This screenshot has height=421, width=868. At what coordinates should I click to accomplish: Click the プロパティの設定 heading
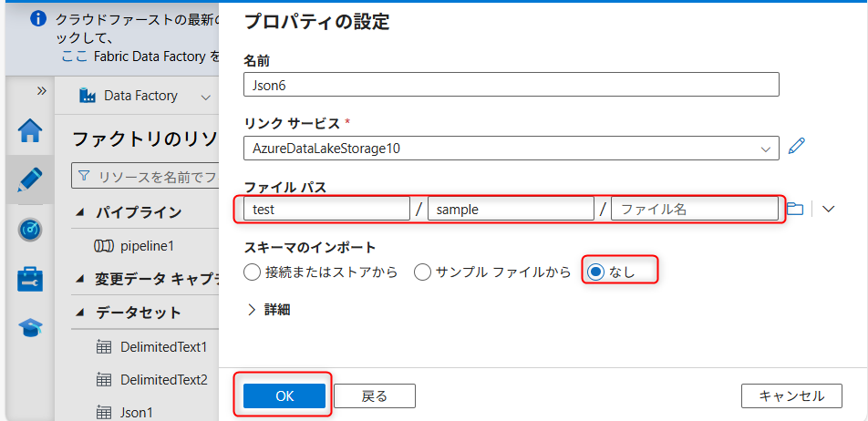point(316,22)
